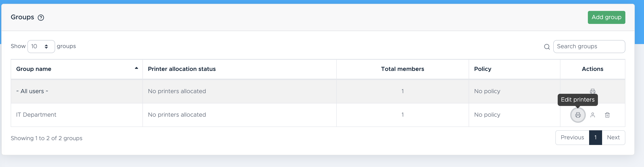Sort by Total members column
The height and width of the screenshot is (167, 644).
pos(402,69)
